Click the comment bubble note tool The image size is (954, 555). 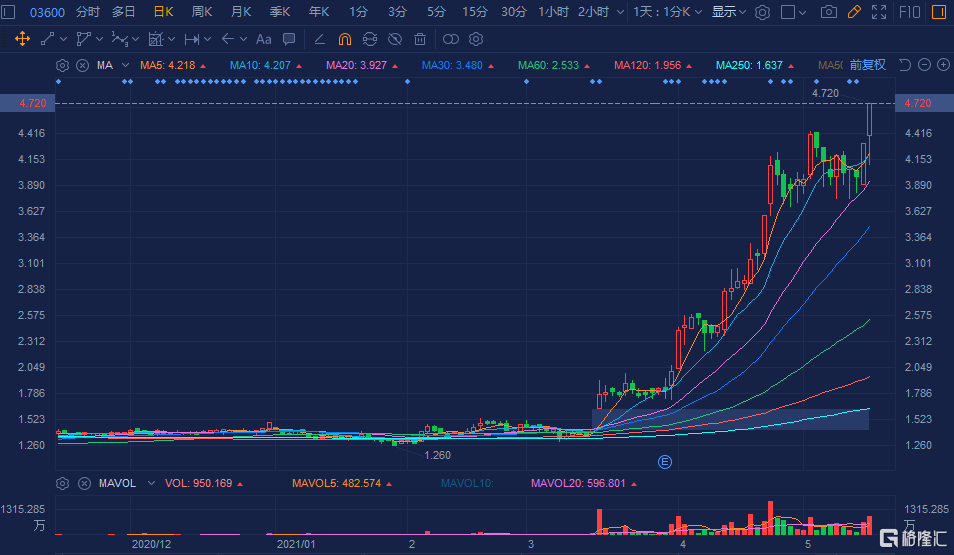289,39
